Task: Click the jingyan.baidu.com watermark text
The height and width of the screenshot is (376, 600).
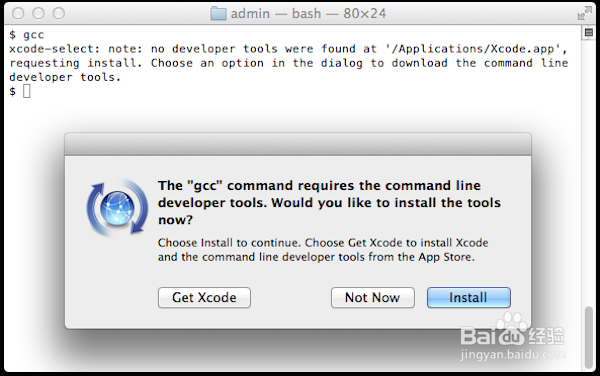Action: (x=513, y=354)
